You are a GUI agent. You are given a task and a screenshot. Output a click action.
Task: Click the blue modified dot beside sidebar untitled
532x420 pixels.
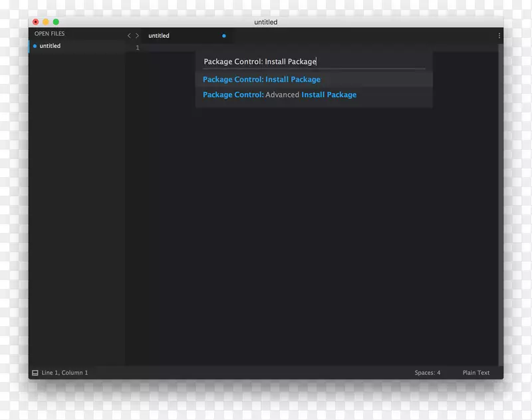[35, 46]
